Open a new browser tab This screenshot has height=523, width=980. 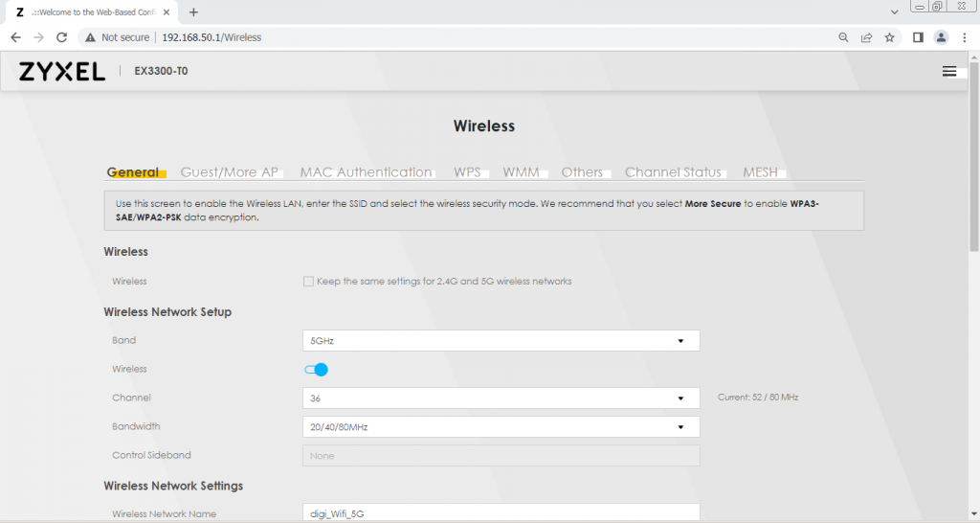(193, 12)
